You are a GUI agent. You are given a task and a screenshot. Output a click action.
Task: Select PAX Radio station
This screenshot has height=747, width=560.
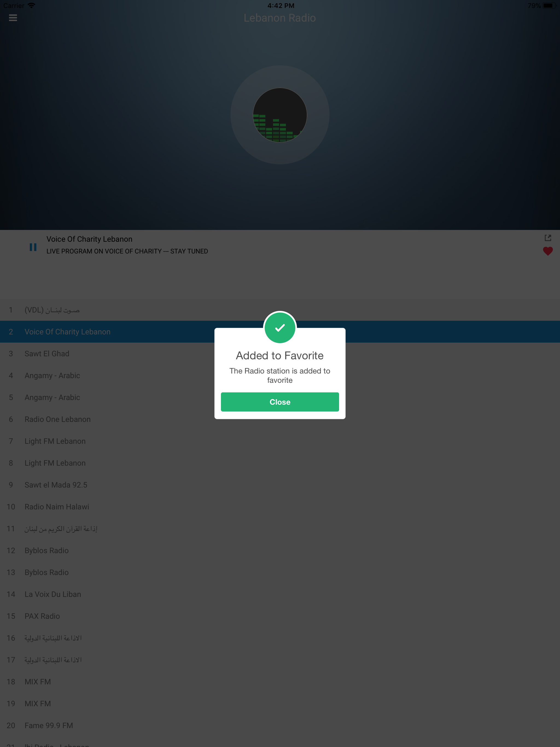[x=280, y=616]
